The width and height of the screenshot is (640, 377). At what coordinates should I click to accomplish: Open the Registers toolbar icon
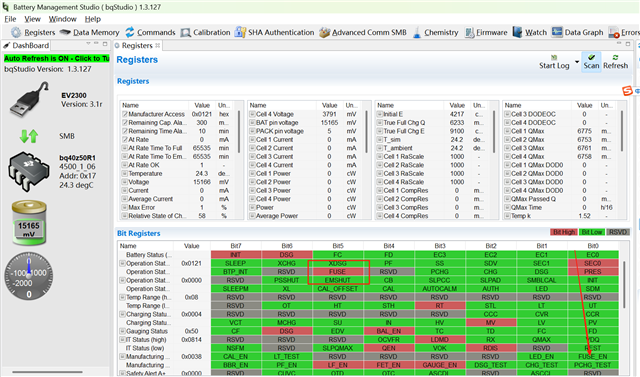click(33, 32)
